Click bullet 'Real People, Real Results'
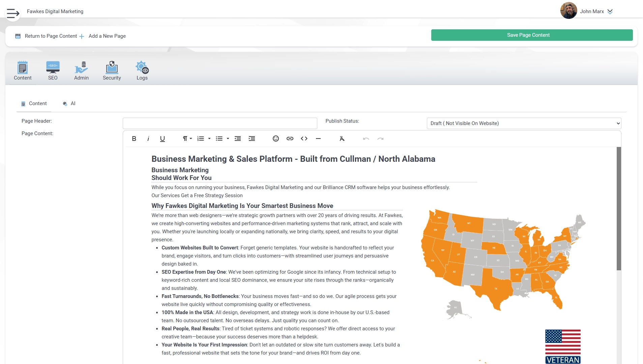Viewport: 643px width, 364px height. click(191, 329)
